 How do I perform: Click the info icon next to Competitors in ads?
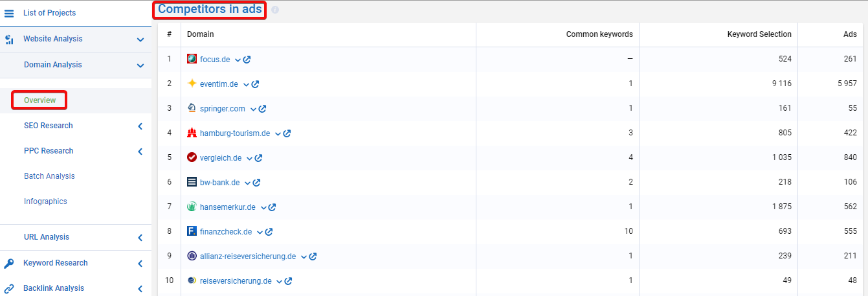pyautogui.click(x=275, y=10)
